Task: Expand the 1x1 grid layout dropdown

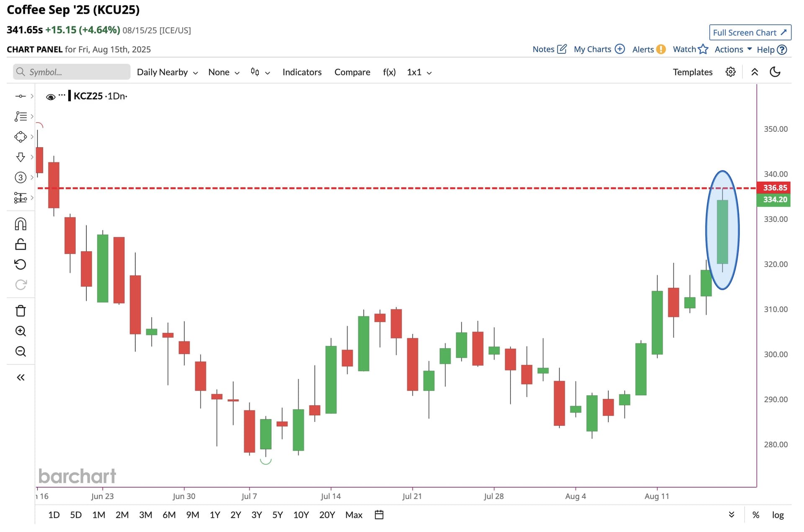Action: 419,72
